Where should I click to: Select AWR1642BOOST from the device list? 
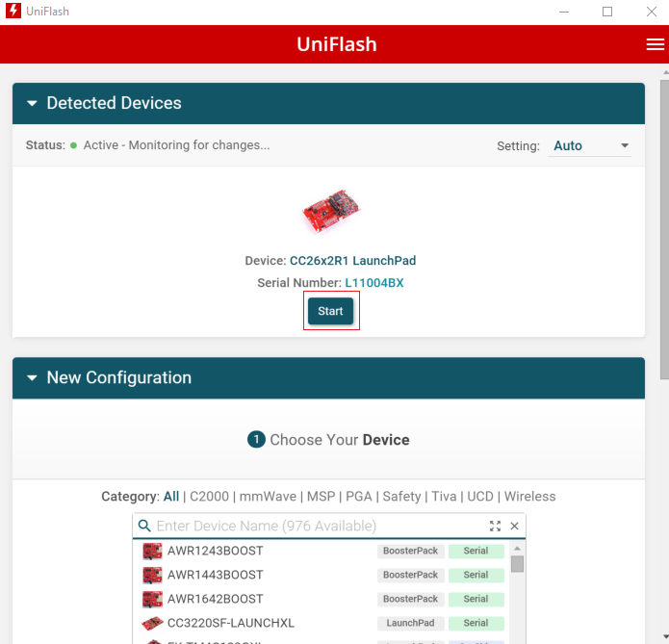click(x=216, y=599)
